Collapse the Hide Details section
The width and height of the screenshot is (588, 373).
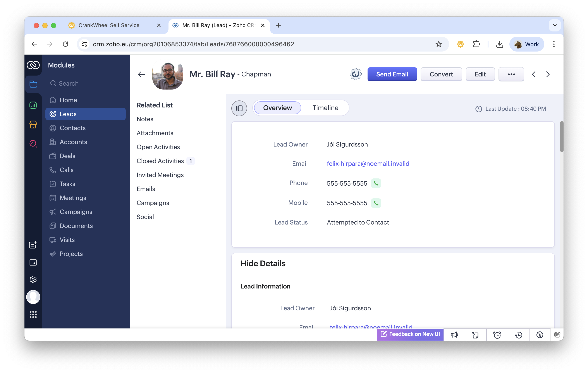point(263,263)
